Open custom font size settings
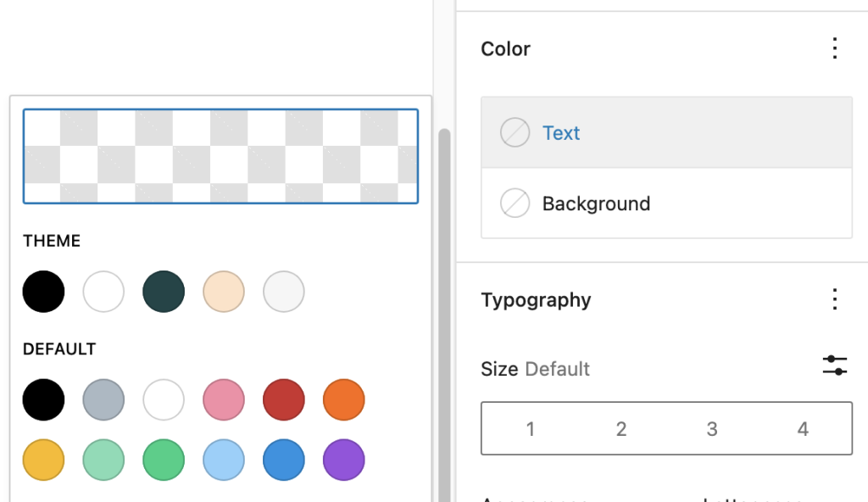The width and height of the screenshot is (868, 502). [835, 365]
